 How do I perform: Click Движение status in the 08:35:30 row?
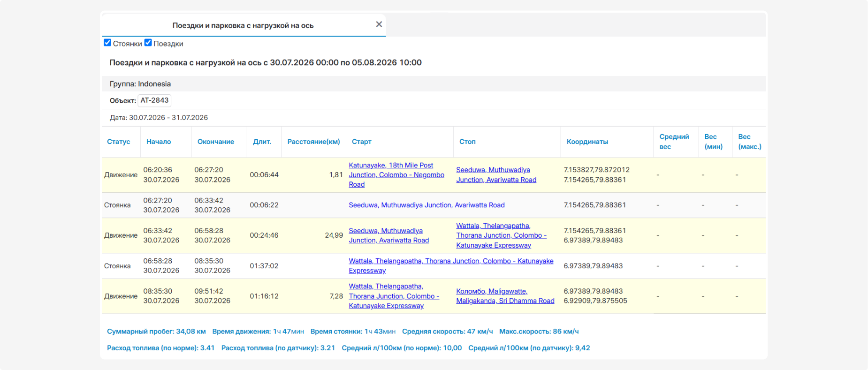121,296
